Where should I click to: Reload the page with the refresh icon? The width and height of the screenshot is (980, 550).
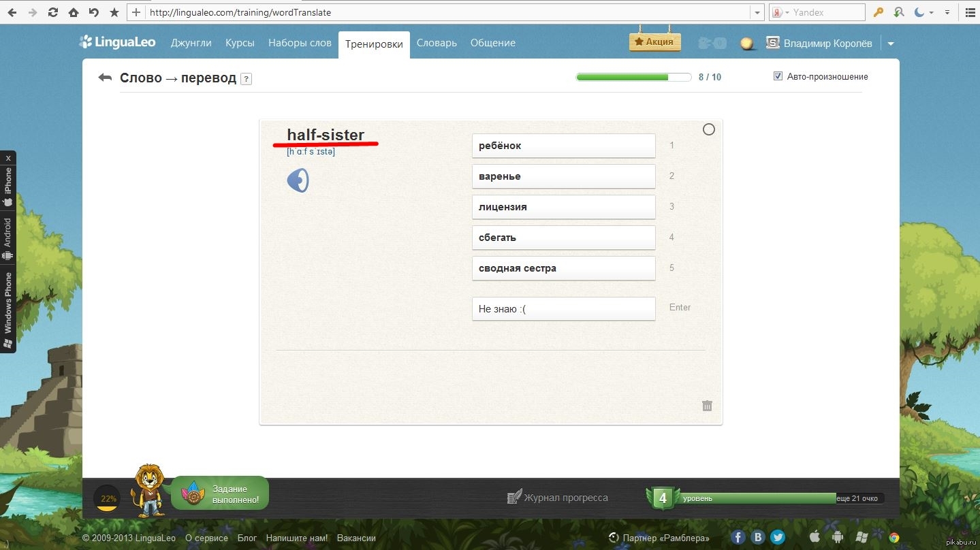click(53, 12)
